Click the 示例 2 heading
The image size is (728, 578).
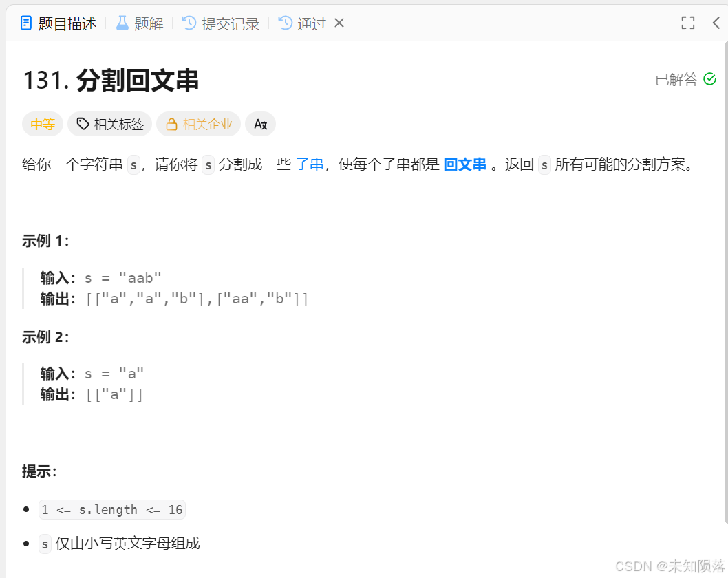(45, 336)
